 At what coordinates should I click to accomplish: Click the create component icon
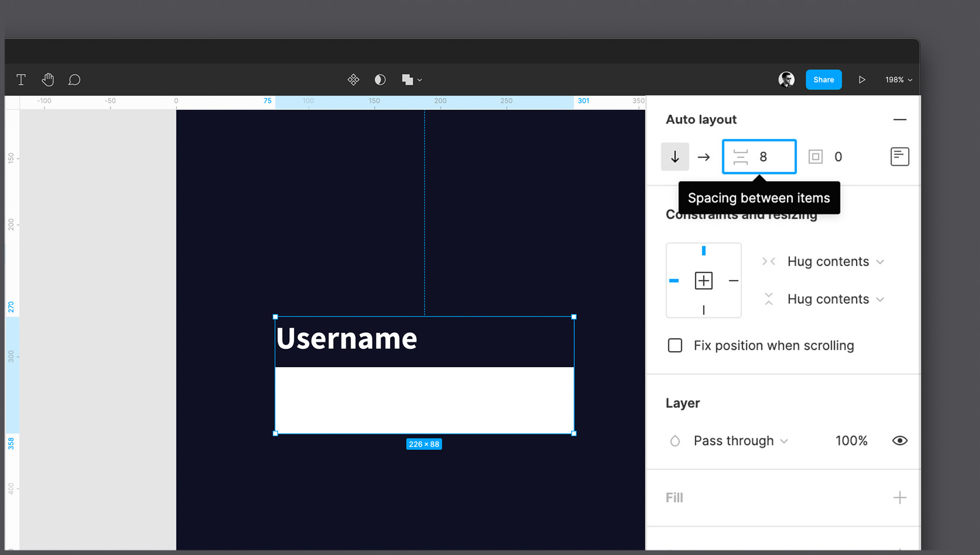click(x=353, y=79)
